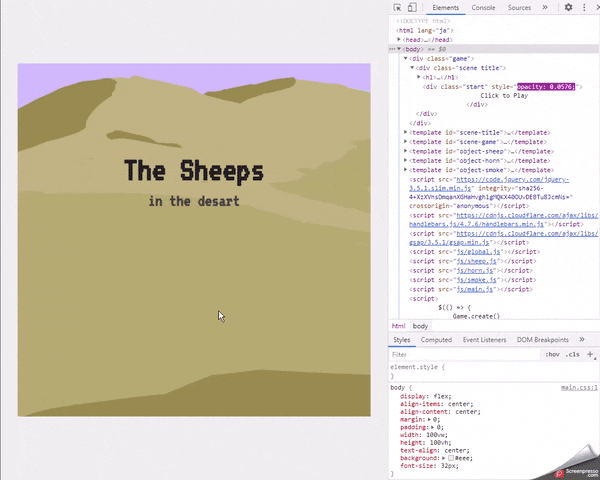Open the DOM Breakpoints tab
The height and width of the screenshot is (480, 600).
tap(543, 340)
